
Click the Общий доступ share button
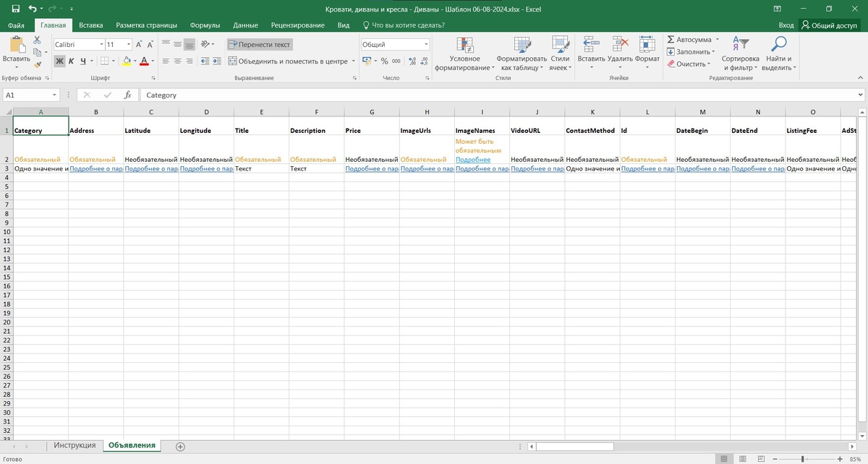[x=830, y=25]
